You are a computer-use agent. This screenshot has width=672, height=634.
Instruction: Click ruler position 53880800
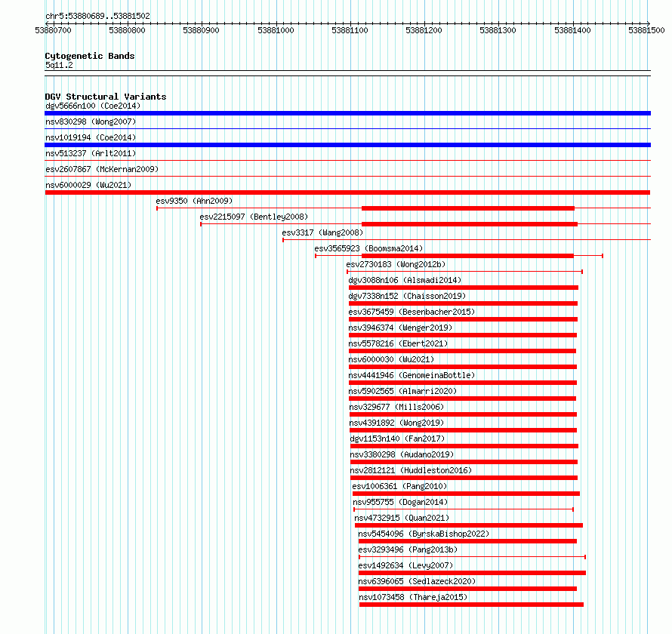(x=128, y=30)
